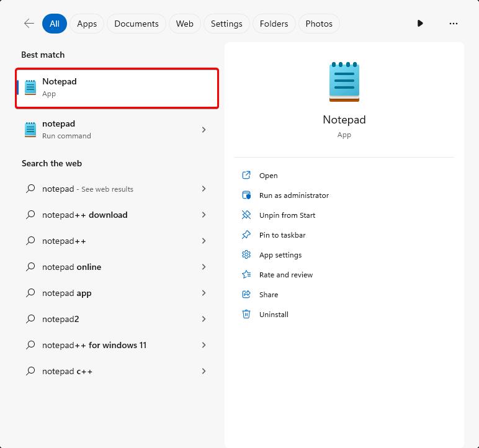
Task: Select the Settings filter tab
Action: (226, 24)
